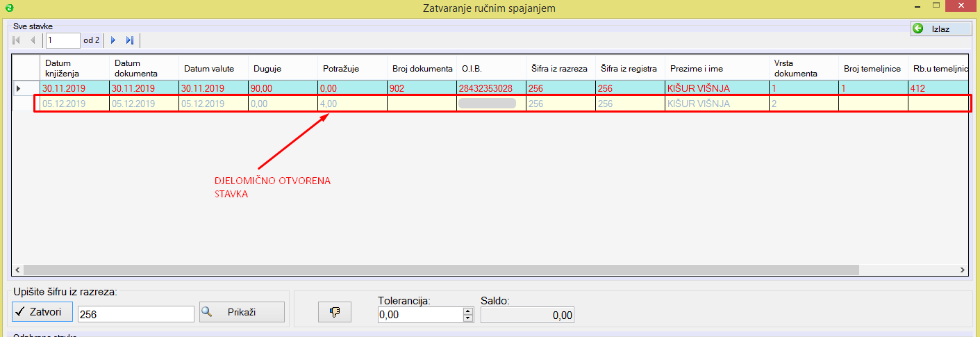Decrease Tolerancija value with down arrow

pos(468,318)
